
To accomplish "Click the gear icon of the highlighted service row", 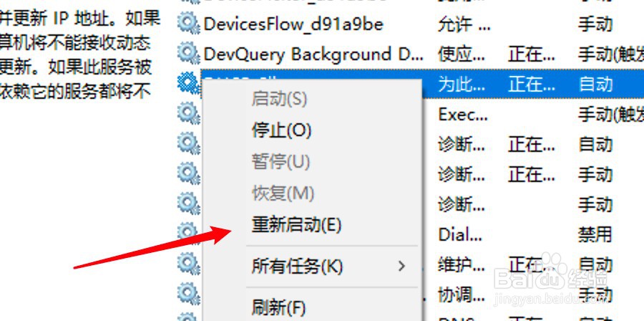I will [x=188, y=83].
